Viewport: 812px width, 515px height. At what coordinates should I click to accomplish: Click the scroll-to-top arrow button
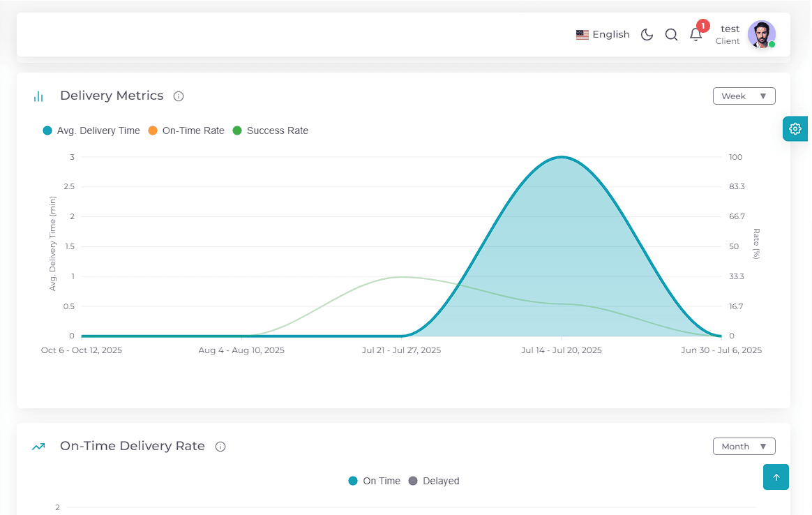[776, 477]
